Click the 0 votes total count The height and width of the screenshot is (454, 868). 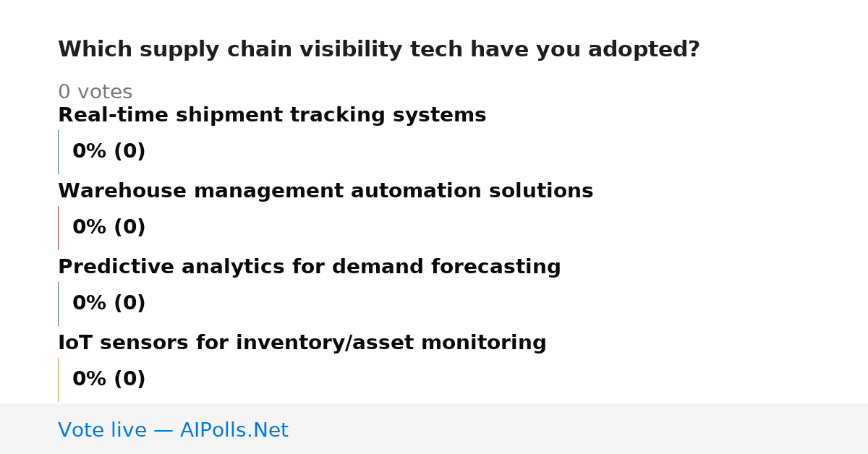95,92
